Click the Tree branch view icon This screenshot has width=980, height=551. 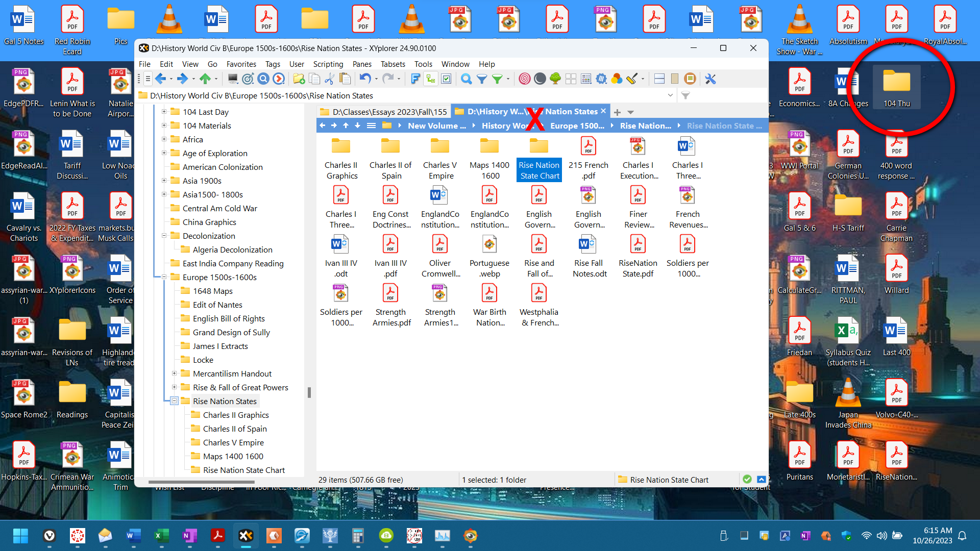555,79
